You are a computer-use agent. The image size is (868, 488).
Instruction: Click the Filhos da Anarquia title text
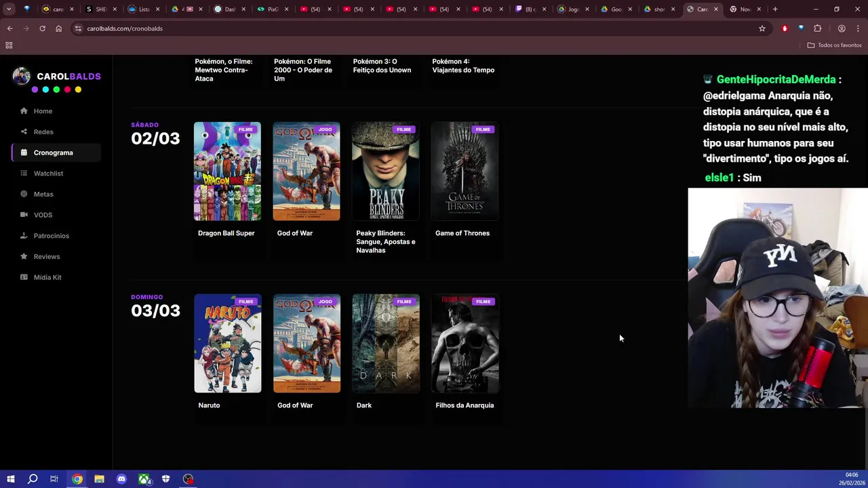point(465,405)
